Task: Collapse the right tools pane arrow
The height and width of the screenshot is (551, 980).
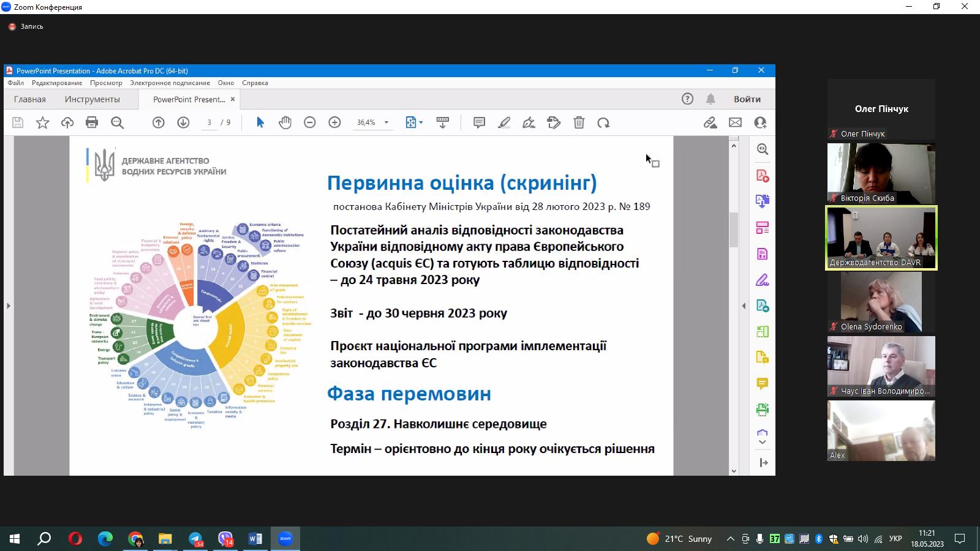Action: tap(763, 463)
